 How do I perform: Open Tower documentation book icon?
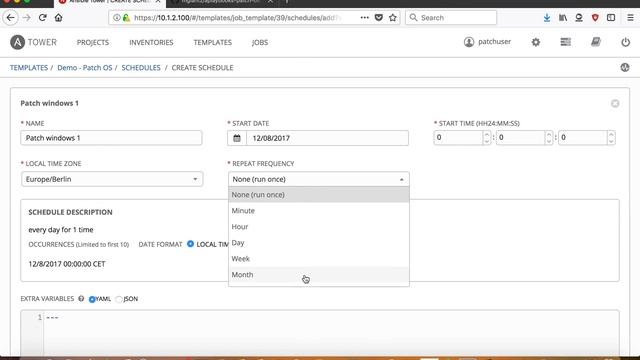596,42
